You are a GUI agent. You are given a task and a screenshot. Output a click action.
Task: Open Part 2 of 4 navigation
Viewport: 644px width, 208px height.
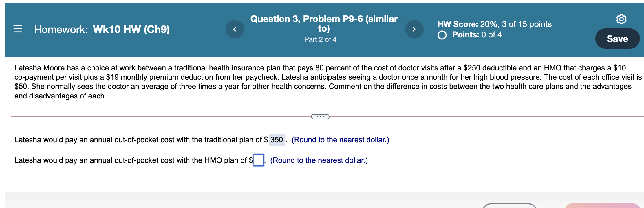coord(320,39)
